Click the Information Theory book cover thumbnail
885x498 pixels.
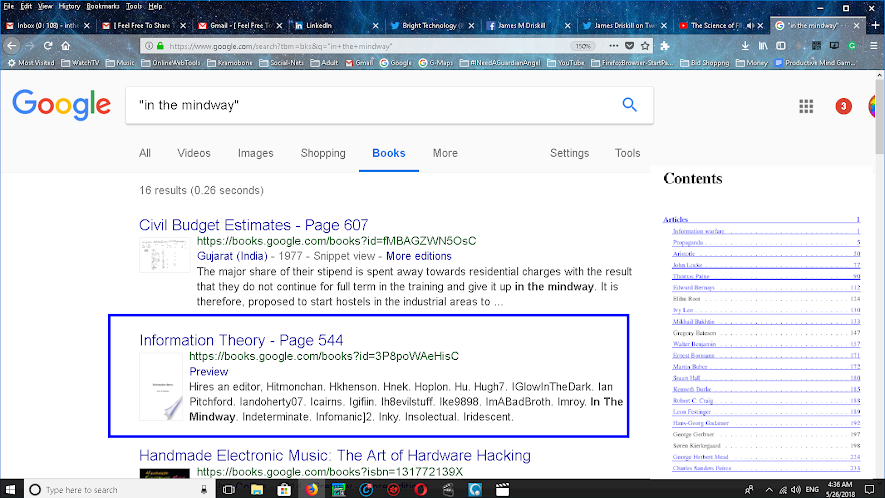click(x=161, y=387)
